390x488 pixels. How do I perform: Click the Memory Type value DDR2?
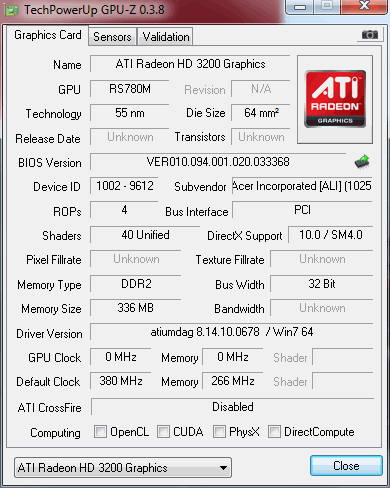pos(136,284)
